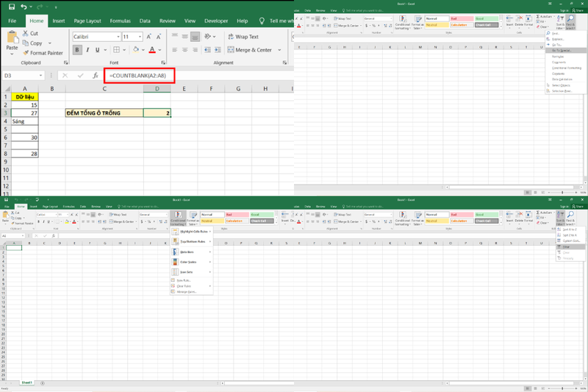This screenshot has width=588, height=392.
Task: Choose Filter in the Sort & Filter menu
Action: coord(570,247)
